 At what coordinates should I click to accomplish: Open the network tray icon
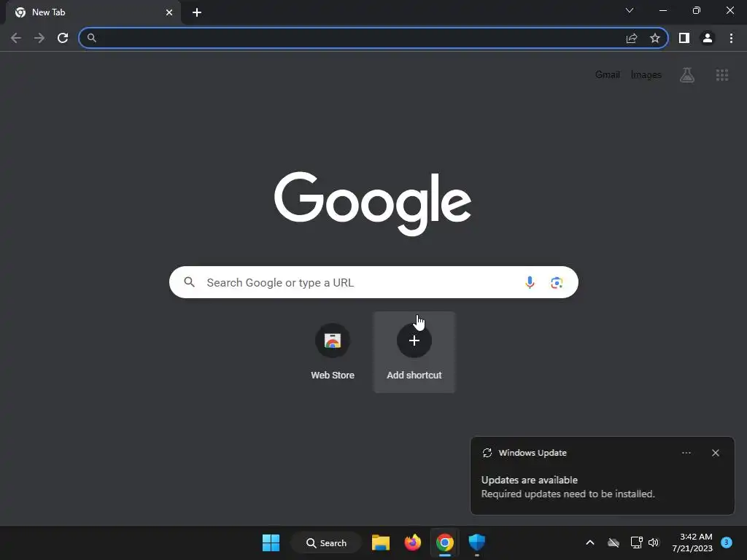pyautogui.click(x=636, y=542)
